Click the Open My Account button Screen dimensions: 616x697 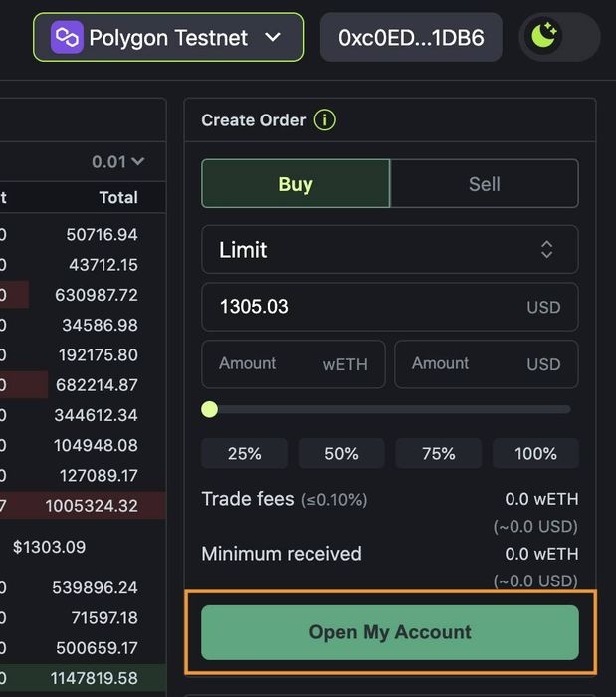coord(390,632)
